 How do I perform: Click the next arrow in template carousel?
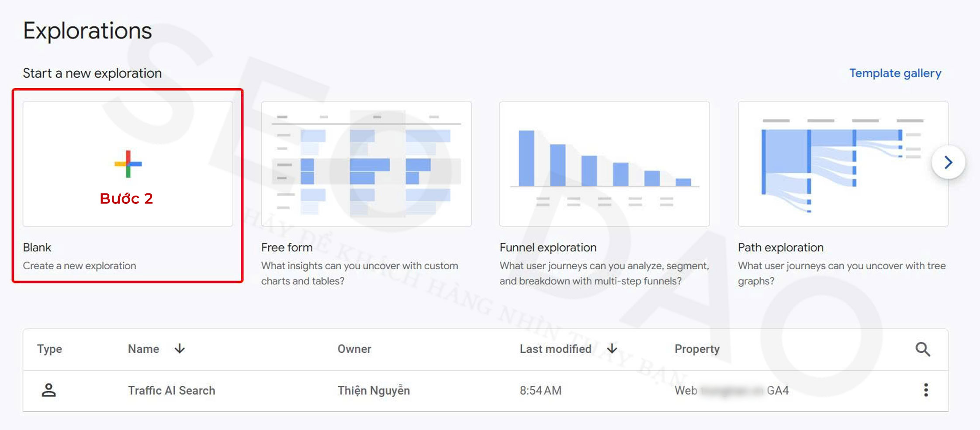coord(948,163)
